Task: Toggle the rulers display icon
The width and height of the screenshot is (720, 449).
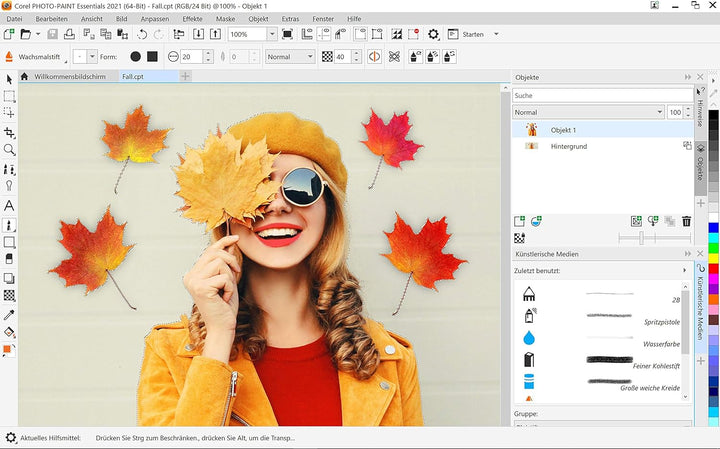Action: (x=307, y=34)
